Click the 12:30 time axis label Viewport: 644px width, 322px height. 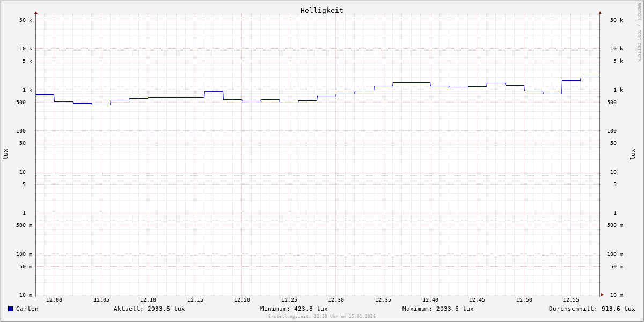coord(336,300)
